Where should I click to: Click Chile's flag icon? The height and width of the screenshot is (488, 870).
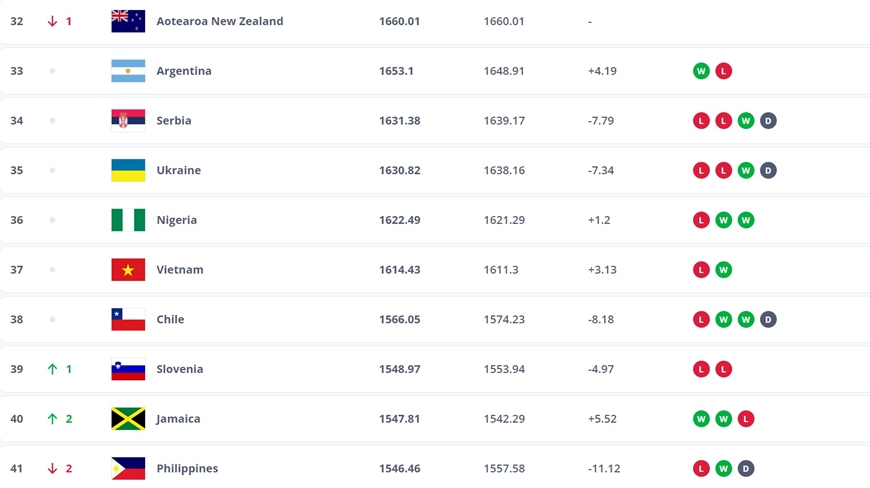coord(128,319)
